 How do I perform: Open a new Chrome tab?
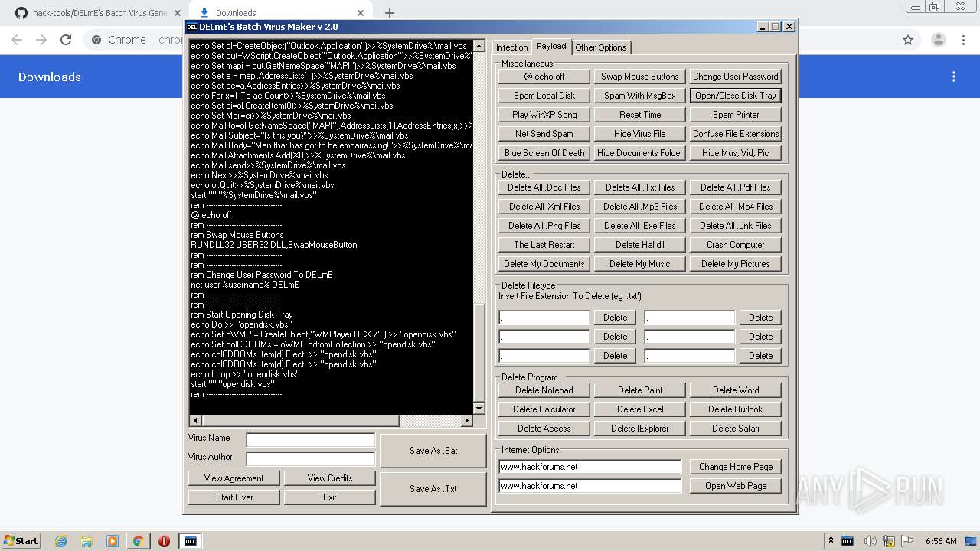(x=389, y=13)
